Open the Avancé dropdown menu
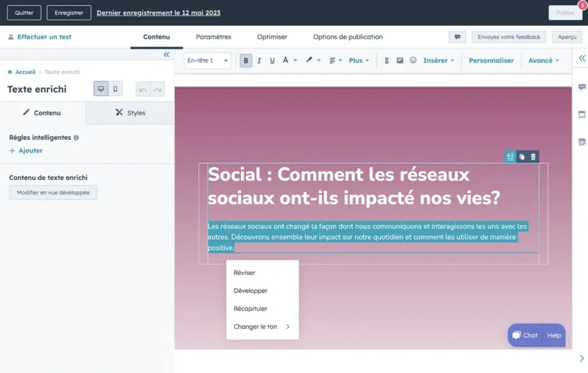The image size is (588, 373). click(542, 60)
